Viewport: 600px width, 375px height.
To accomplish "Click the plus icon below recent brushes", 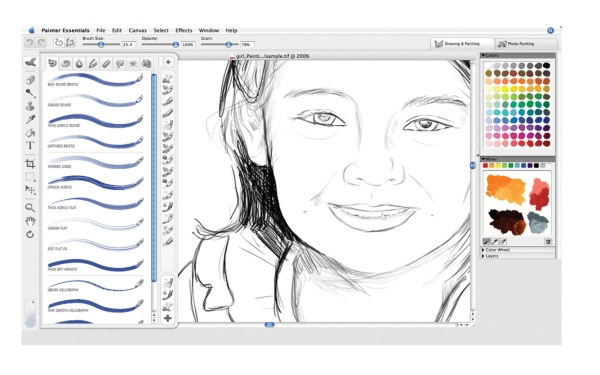I will tap(168, 318).
